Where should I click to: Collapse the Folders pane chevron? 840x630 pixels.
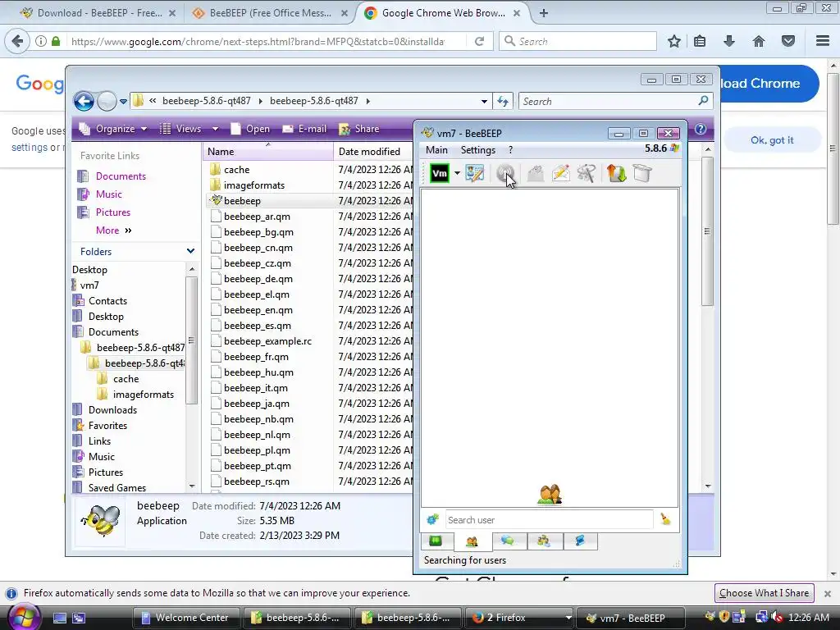click(x=190, y=251)
